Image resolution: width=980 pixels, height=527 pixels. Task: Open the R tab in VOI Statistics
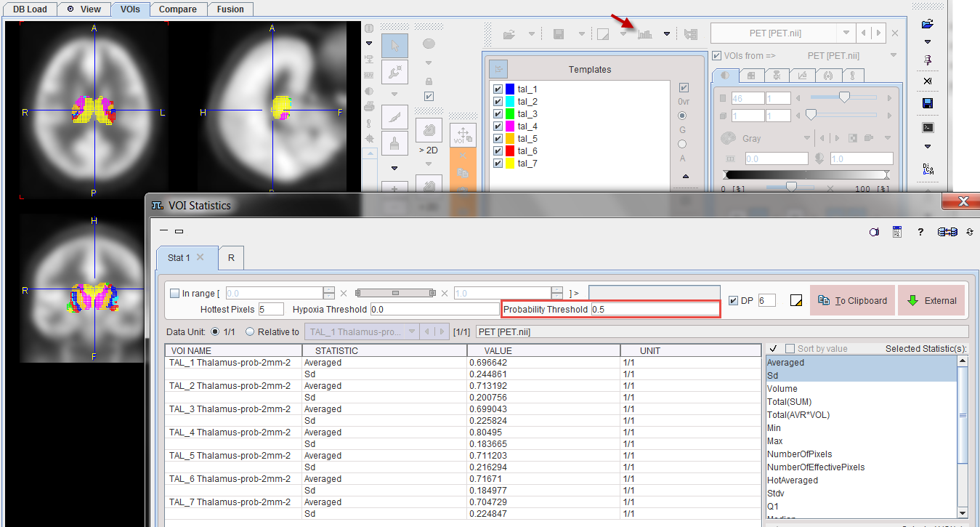point(231,257)
